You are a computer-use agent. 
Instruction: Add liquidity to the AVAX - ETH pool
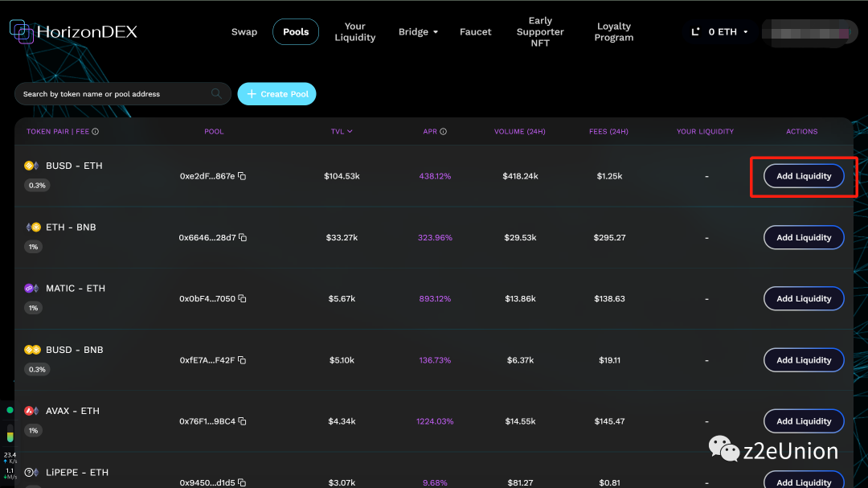tap(803, 421)
